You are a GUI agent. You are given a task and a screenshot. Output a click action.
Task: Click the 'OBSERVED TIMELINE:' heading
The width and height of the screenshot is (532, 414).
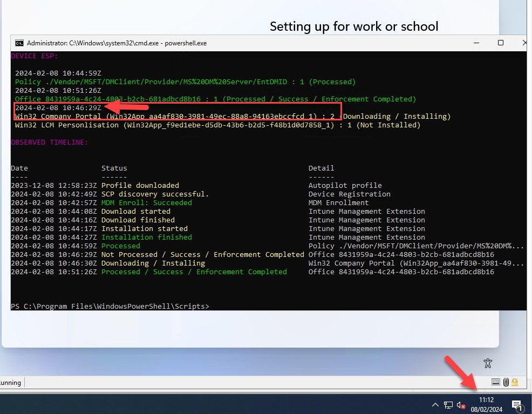click(x=50, y=142)
